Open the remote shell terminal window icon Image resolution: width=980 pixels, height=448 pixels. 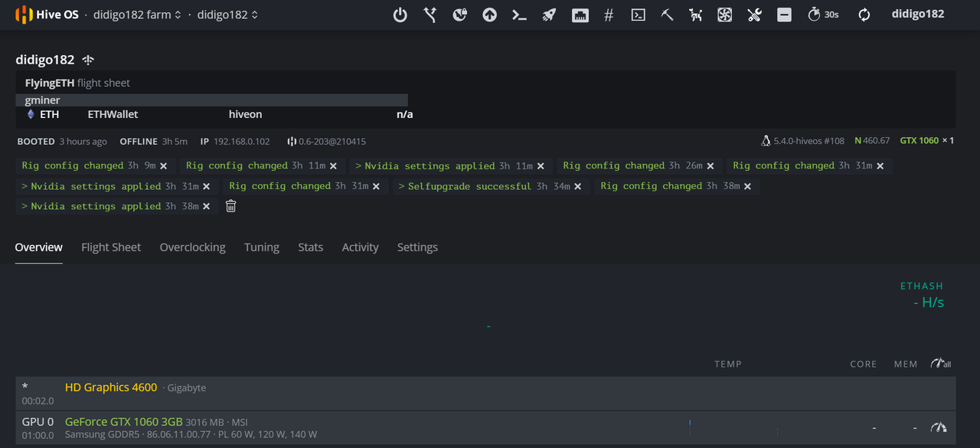point(638,15)
